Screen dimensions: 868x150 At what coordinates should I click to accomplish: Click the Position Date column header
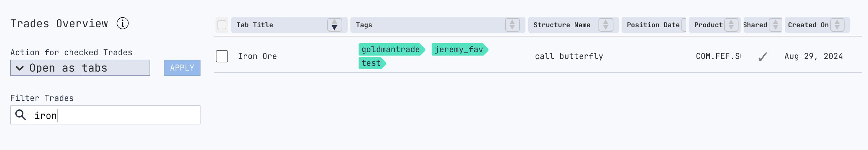653,25
